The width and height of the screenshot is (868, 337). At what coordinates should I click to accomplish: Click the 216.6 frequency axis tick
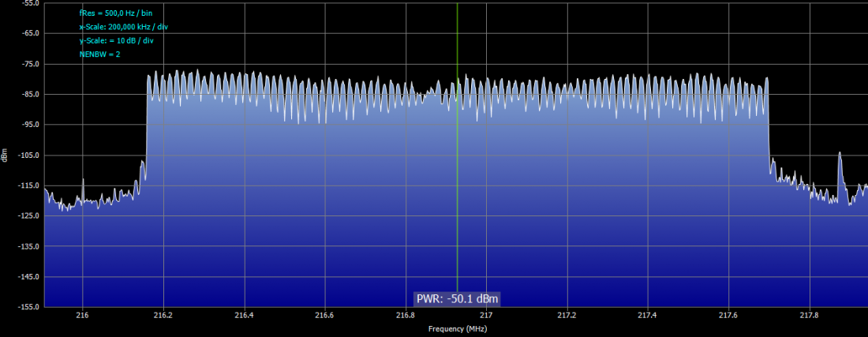(x=325, y=314)
